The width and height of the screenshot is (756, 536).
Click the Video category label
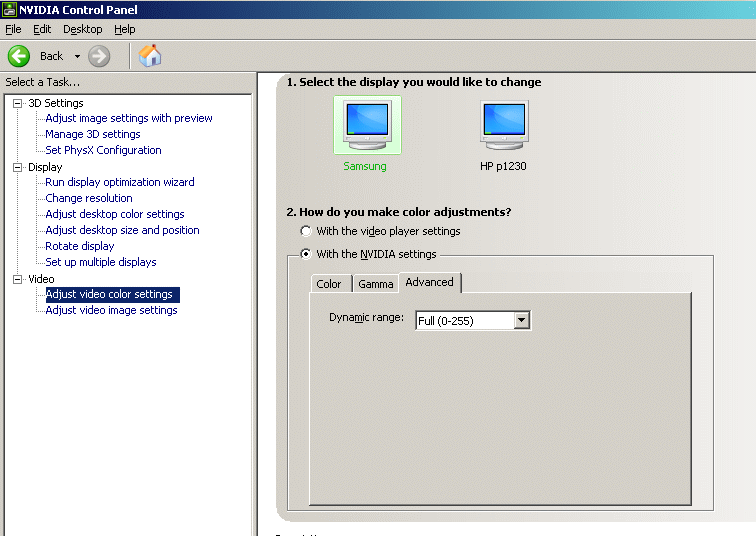[41, 279]
